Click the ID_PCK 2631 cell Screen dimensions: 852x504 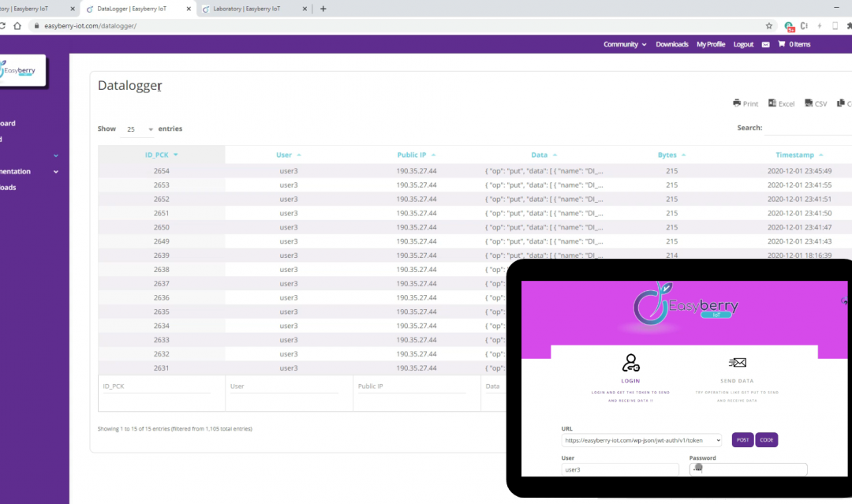162,368
